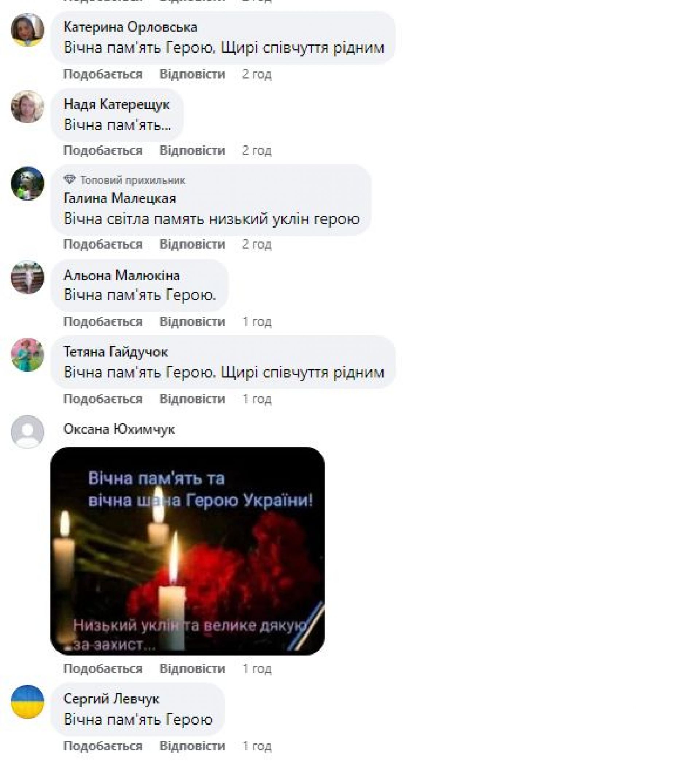Screen dimensions: 700x761
Task: Reply to Надя Катерещук's comment
Action: coord(192,150)
